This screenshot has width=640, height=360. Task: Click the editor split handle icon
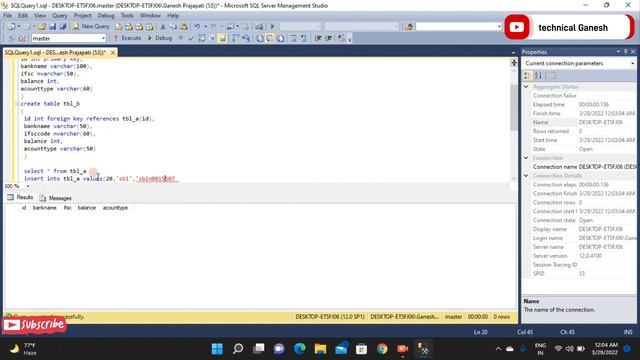pyautogui.click(x=514, y=62)
